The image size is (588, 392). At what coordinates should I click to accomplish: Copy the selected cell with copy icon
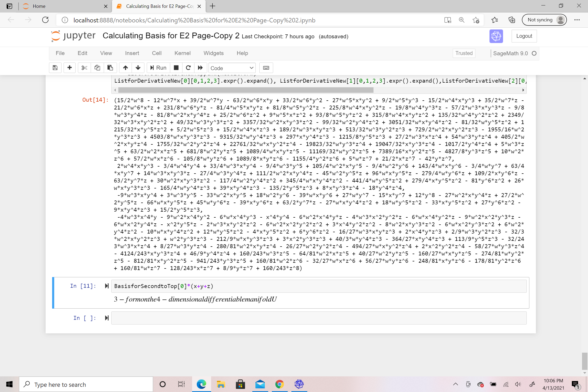[x=97, y=68]
